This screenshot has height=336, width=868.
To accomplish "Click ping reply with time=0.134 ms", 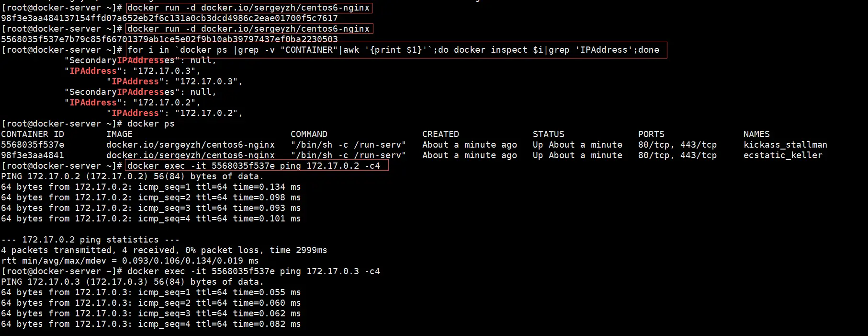I will (151, 187).
